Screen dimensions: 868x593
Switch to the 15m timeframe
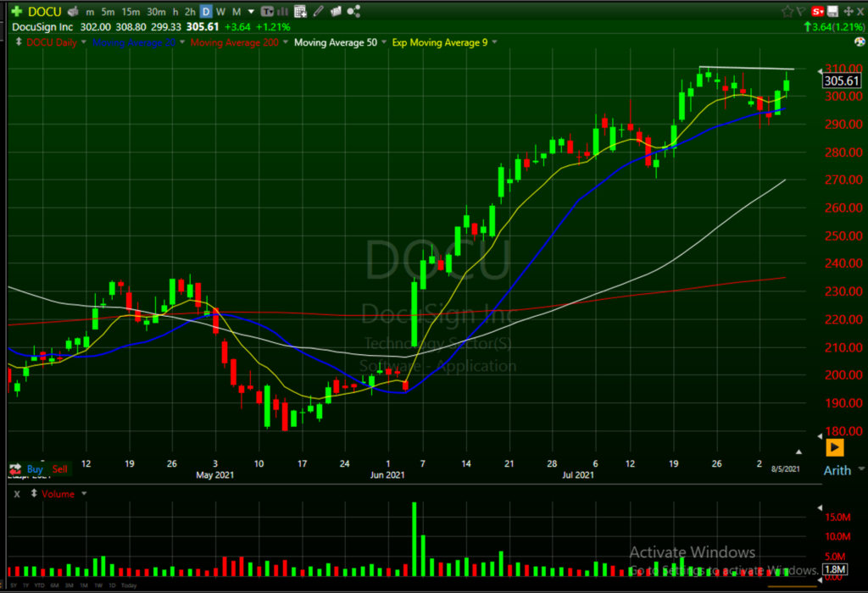click(131, 12)
